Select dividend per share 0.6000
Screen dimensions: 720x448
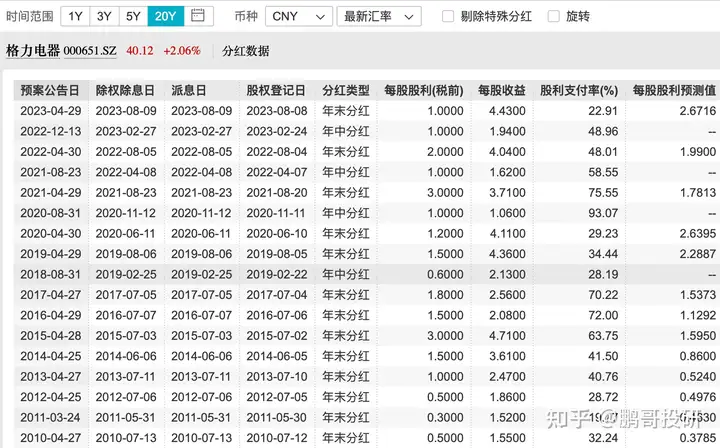445,274
